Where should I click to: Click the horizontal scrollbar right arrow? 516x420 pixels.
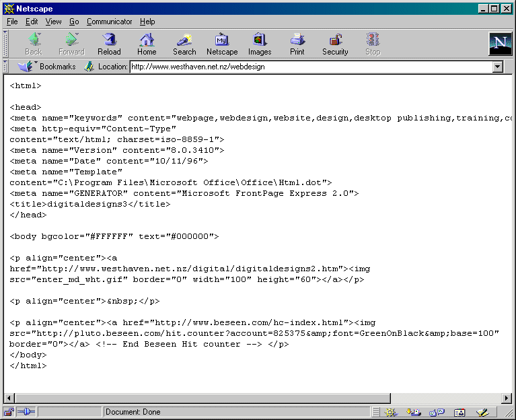[x=507, y=398]
